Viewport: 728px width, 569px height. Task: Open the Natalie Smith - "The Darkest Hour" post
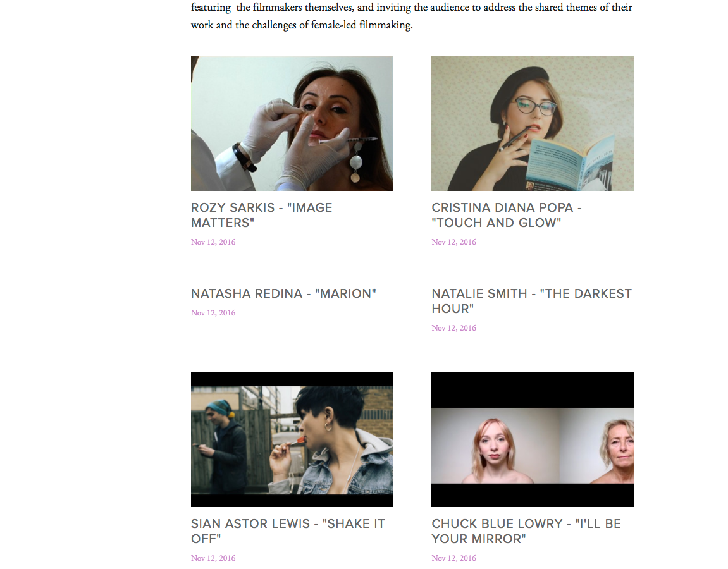click(531, 301)
